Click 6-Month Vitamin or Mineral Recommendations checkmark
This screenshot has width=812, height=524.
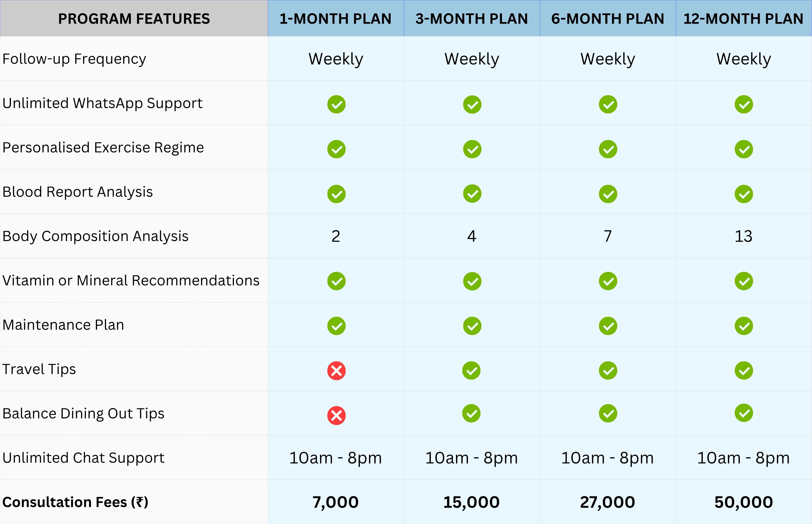608,281
